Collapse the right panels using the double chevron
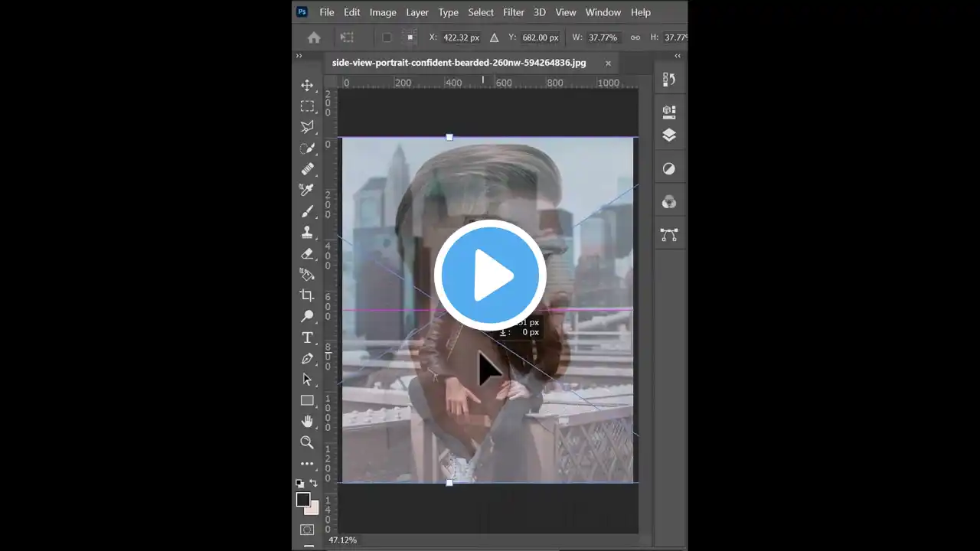 point(677,55)
